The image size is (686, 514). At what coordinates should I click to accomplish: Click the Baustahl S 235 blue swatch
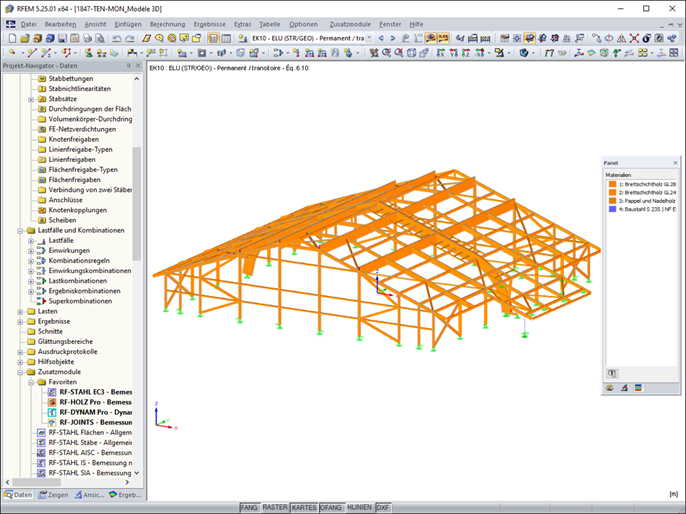(x=612, y=209)
